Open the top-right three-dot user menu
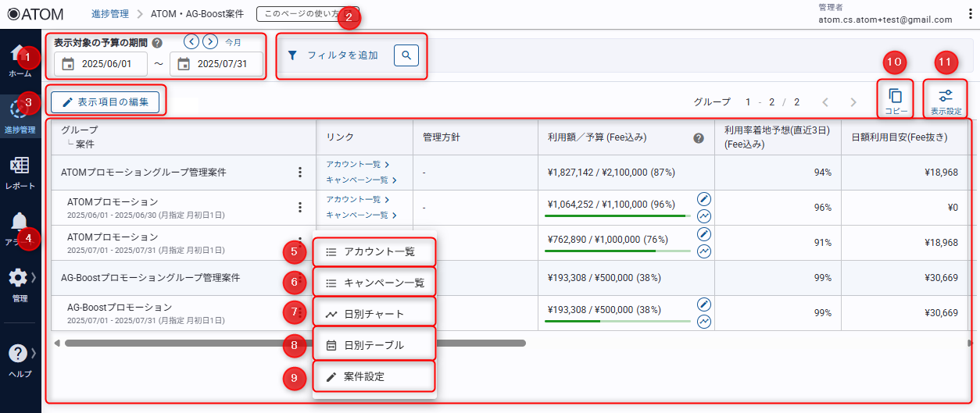The width and height of the screenshot is (980, 413). click(x=970, y=14)
